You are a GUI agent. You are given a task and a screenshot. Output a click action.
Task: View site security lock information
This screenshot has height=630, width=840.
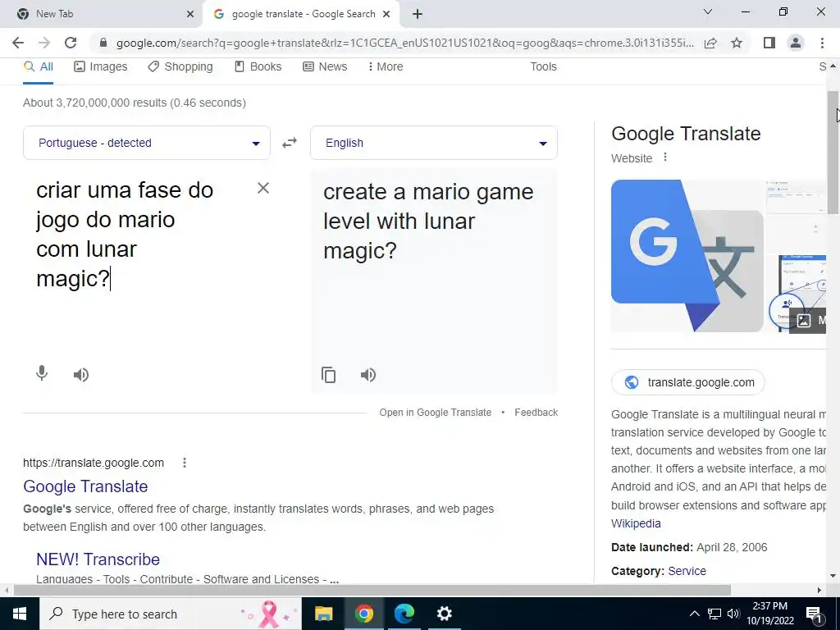pos(103,43)
